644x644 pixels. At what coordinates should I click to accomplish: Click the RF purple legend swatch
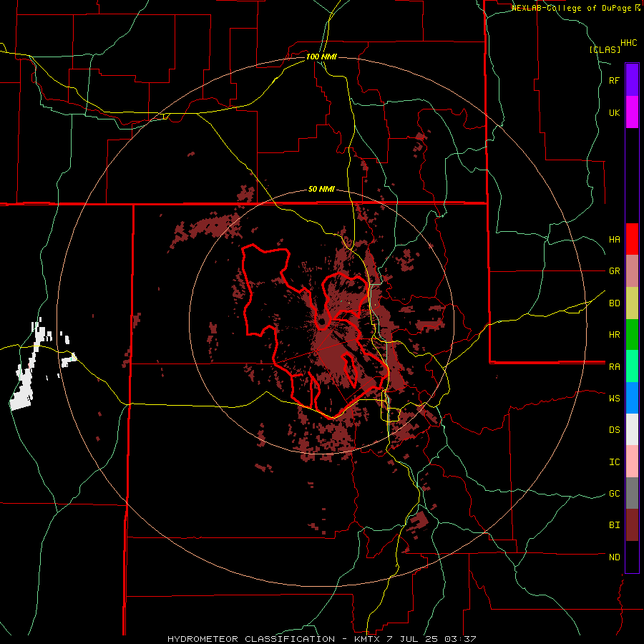coord(632,80)
